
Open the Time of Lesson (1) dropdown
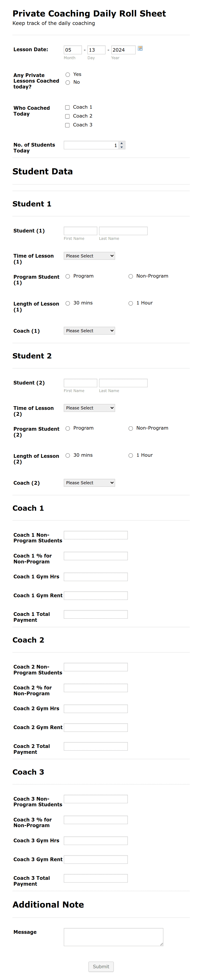(89, 256)
